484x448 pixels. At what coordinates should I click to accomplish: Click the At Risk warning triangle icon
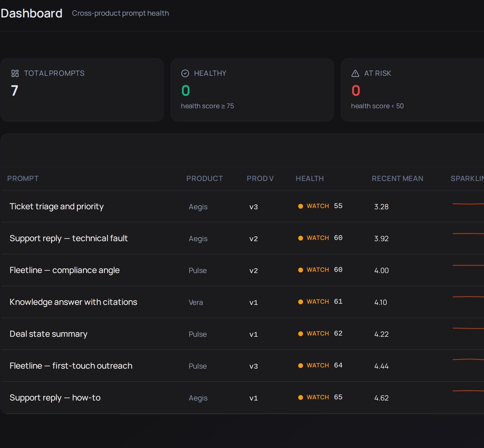[355, 73]
